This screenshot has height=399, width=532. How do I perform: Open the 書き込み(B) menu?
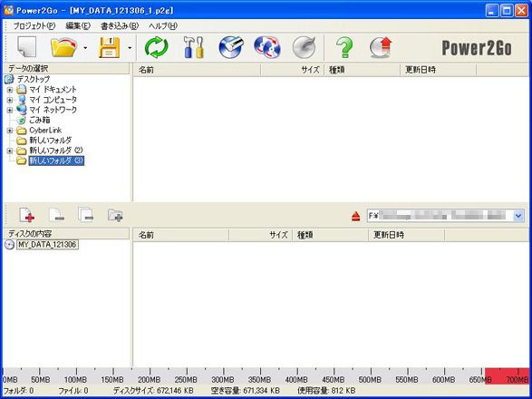pyautogui.click(x=120, y=25)
